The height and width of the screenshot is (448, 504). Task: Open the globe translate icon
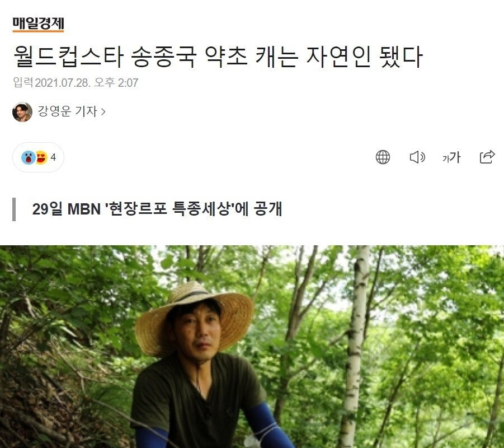coord(383,157)
